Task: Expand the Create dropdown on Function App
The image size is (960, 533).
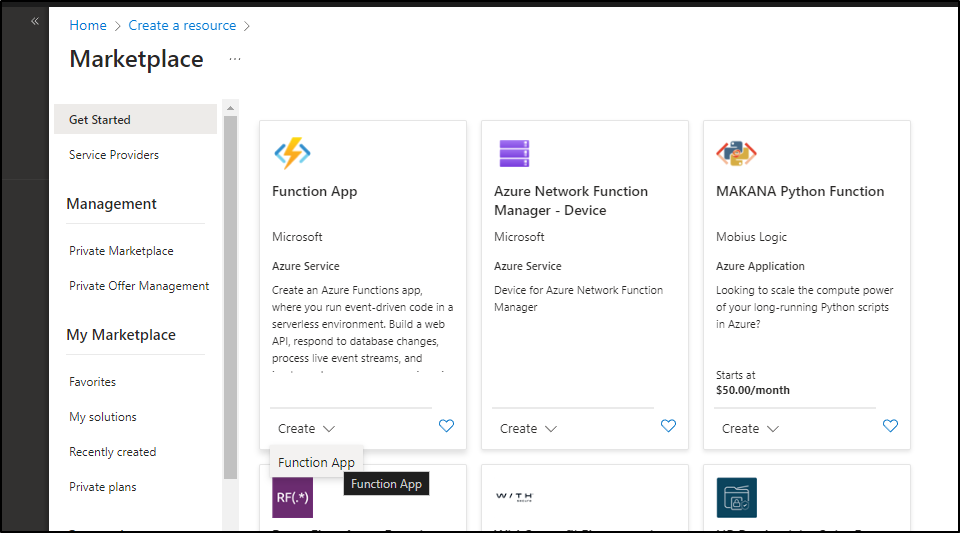Action: click(x=306, y=429)
